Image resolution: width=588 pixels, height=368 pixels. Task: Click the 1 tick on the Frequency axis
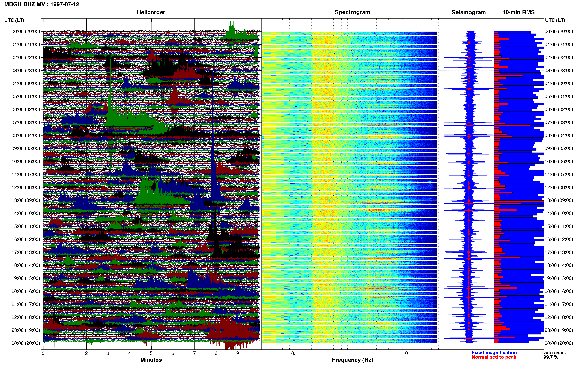[350, 353]
